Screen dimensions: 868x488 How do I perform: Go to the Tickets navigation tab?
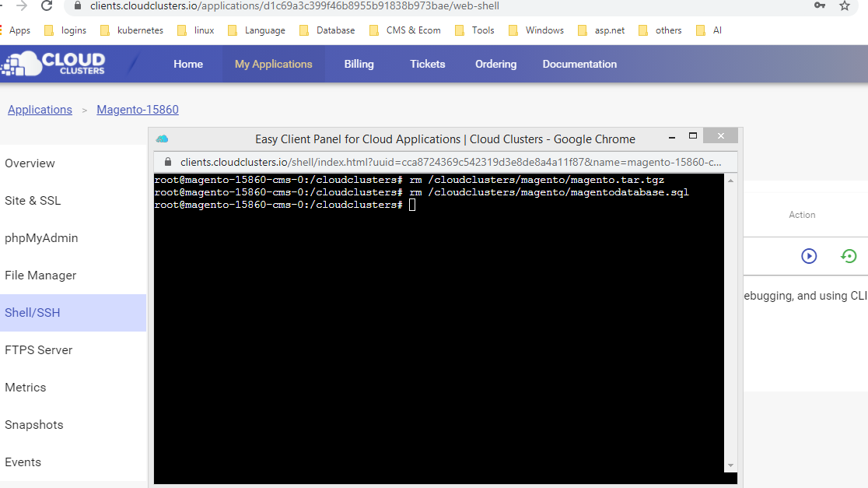tap(428, 65)
